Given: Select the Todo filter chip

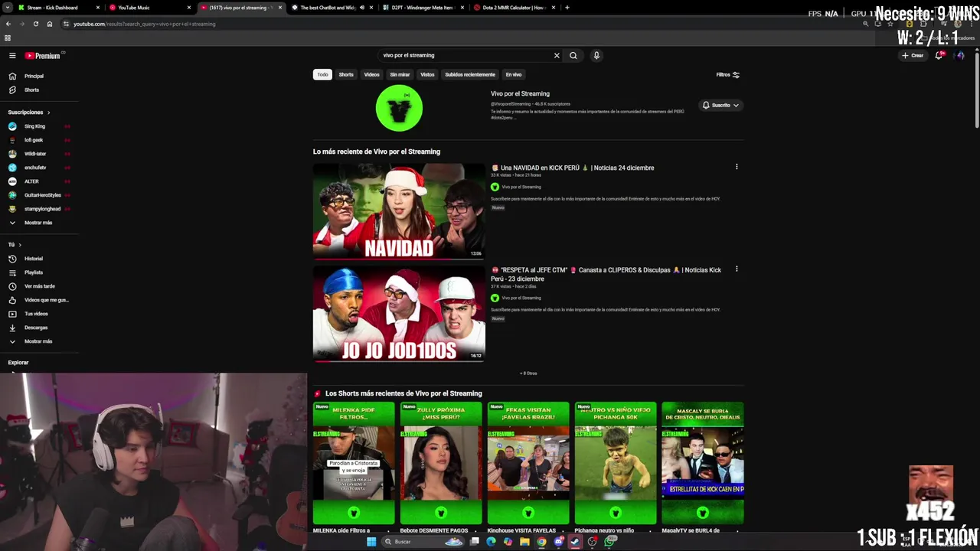Looking at the screenshot, I should [322, 74].
